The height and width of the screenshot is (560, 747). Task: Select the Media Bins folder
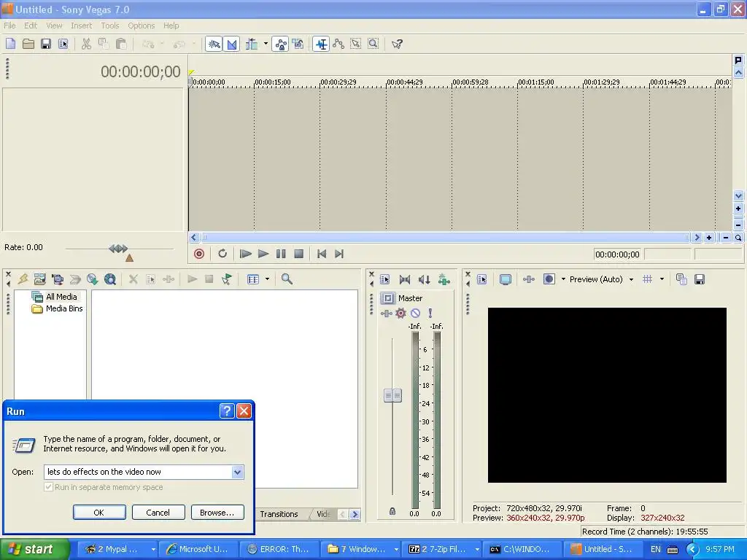pyautogui.click(x=58, y=308)
